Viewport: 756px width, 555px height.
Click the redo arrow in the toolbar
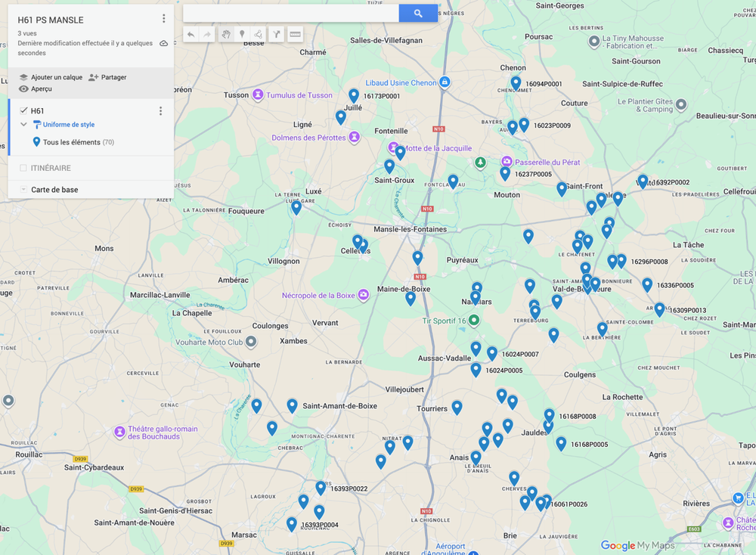tap(206, 34)
